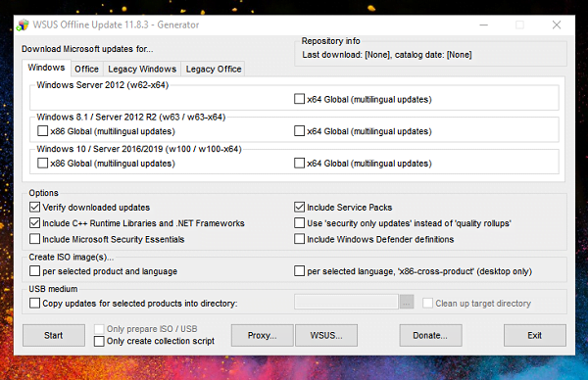The image size is (588, 380).
Task: Open Proxy settings
Action: tap(262, 335)
